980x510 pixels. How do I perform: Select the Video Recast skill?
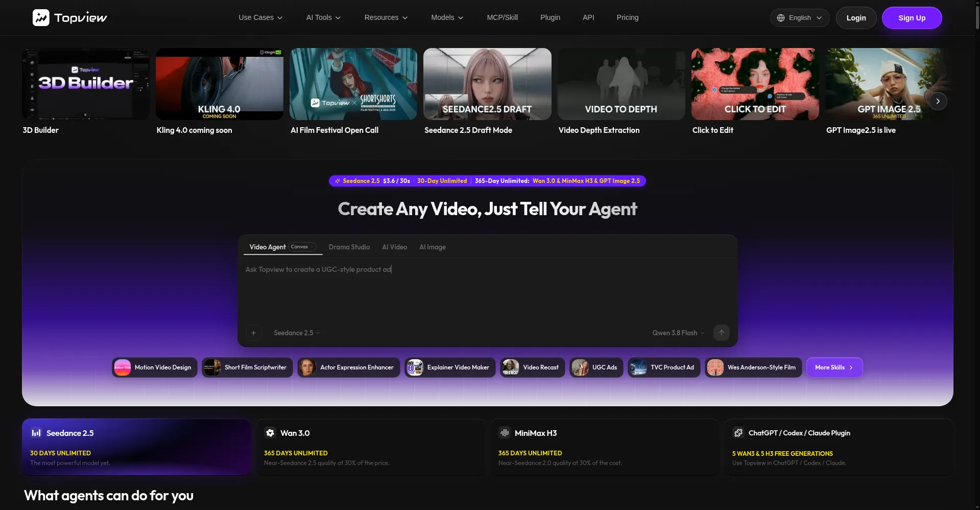pos(533,367)
